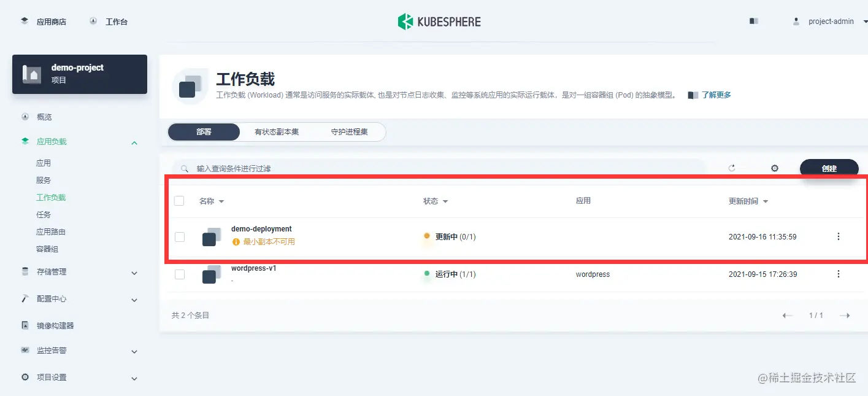The height and width of the screenshot is (396, 868).
Task: Click the filter input 输入查询条件进行过滤
Action: pyautogui.click(x=439, y=168)
